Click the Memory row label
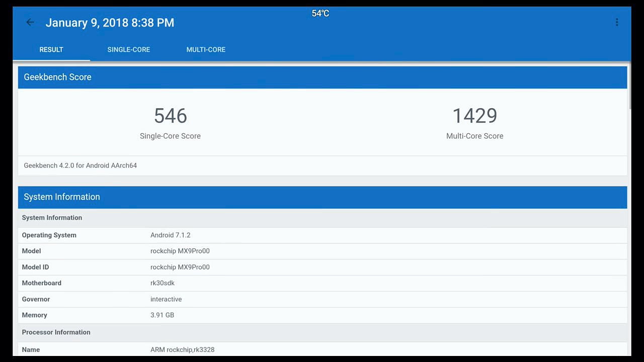Viewport: 644px width, 362px height. point(34,315)
